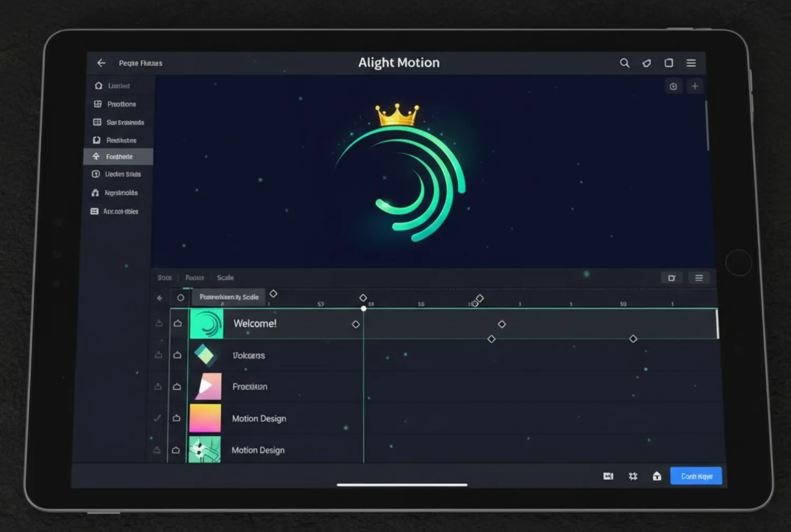Toggle lock on the Welcome! layer

coord(178,323)
